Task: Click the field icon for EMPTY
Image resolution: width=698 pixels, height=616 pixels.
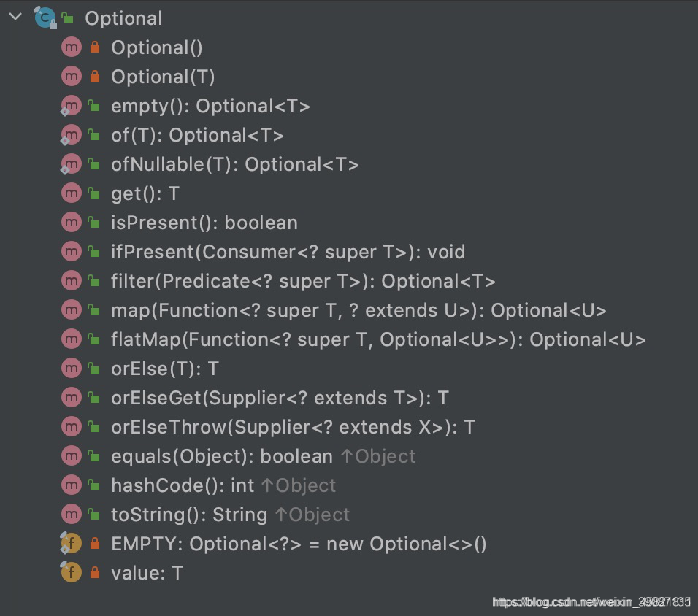Action: (x=71, y=543)
